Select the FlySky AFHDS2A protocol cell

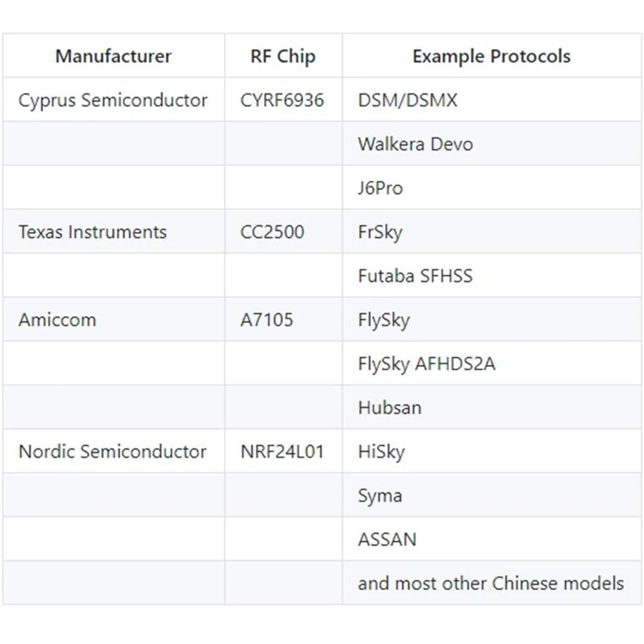point(426,364)
